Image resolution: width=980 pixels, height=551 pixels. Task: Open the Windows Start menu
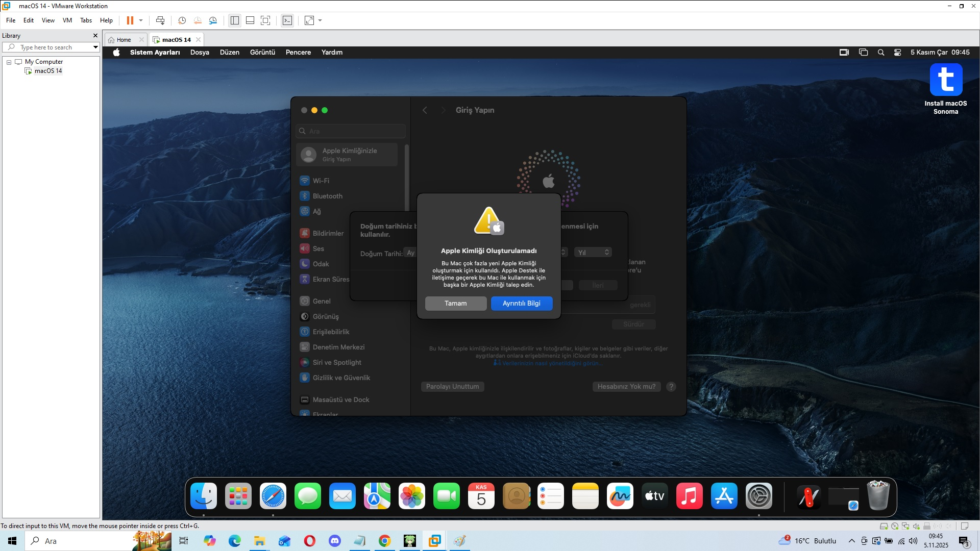point(12,541)
